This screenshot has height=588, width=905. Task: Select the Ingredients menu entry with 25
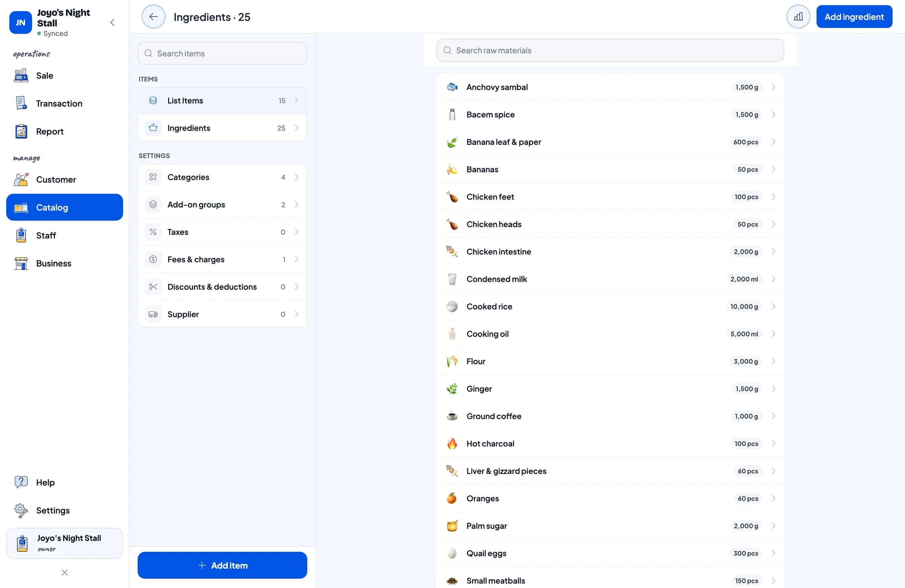click(222, 128)
